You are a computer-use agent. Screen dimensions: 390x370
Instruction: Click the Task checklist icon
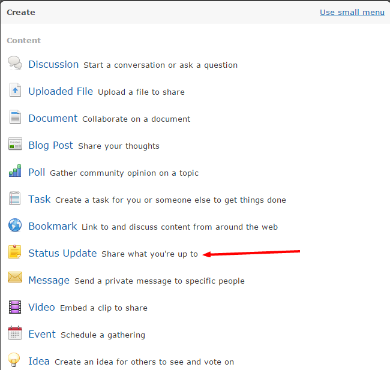pyautogui.click(x=15, y=198)
